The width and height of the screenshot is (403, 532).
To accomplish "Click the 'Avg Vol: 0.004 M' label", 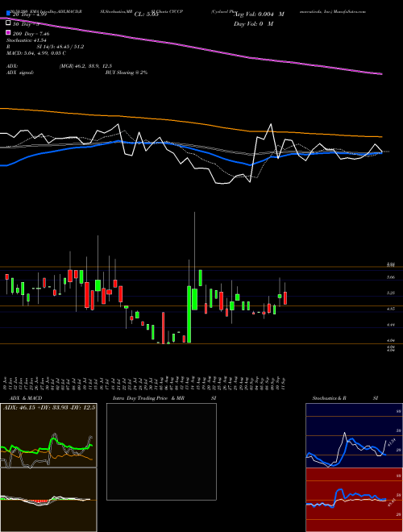I will click(x=259, y=15).
